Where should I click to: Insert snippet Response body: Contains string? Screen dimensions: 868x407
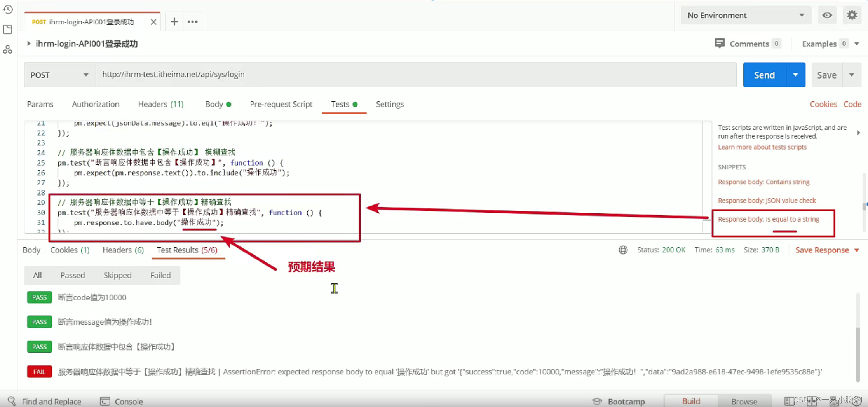pyautogui.click(x=763, y=182)
